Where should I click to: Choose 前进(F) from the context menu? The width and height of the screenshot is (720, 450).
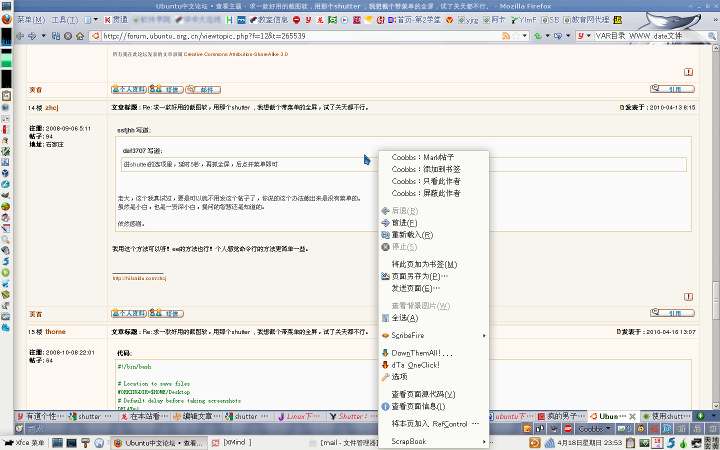[x=433, y=223]
